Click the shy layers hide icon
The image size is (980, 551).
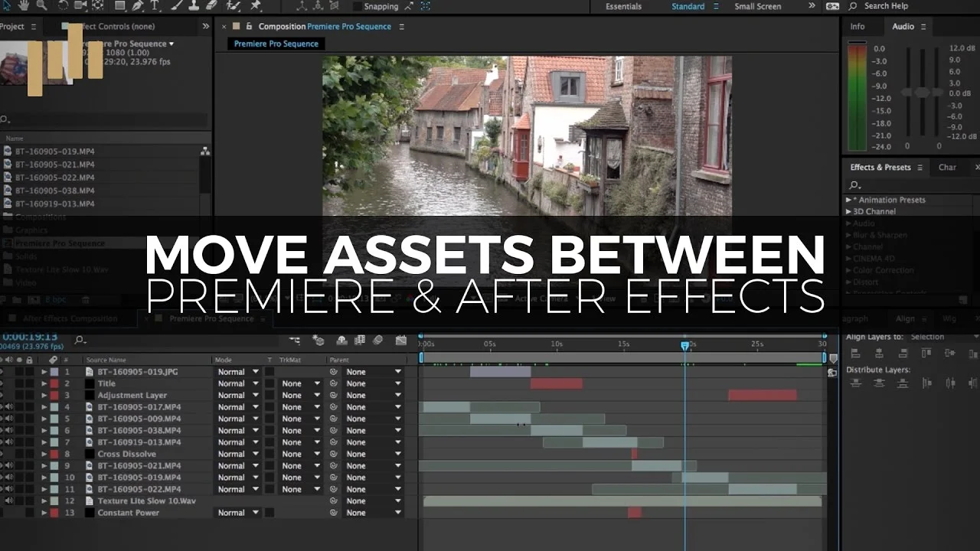point(341,340)
